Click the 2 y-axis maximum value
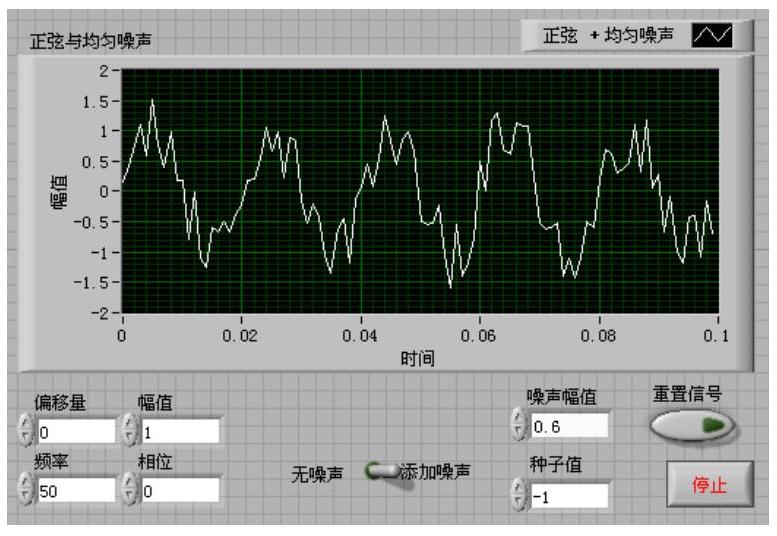This screenshot has width=777, height=536. (x=103, y=71)
